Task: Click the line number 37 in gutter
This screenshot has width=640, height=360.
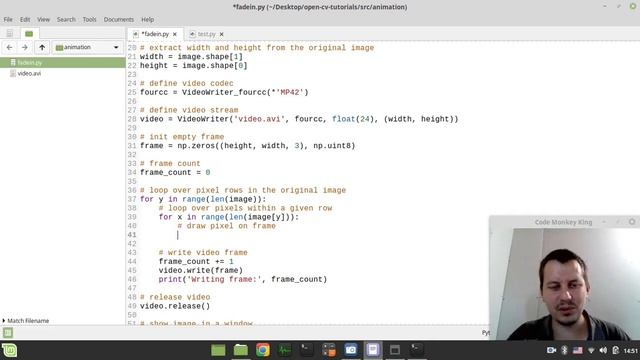Action: coord(132,199)
